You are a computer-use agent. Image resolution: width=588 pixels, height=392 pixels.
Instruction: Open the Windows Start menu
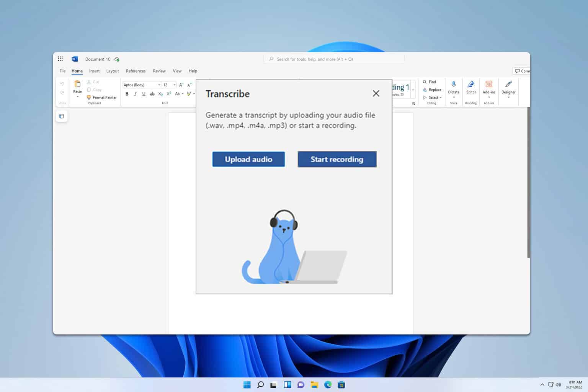tap(247, 385)
